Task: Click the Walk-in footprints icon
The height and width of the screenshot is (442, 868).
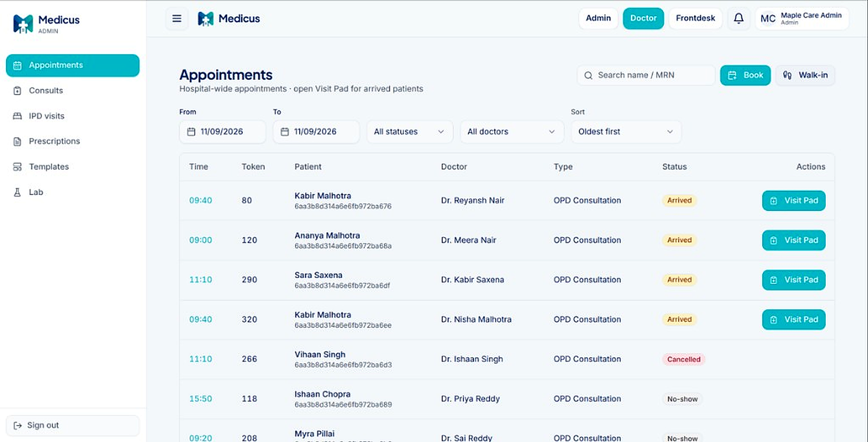Action: [x=787, y=75]
